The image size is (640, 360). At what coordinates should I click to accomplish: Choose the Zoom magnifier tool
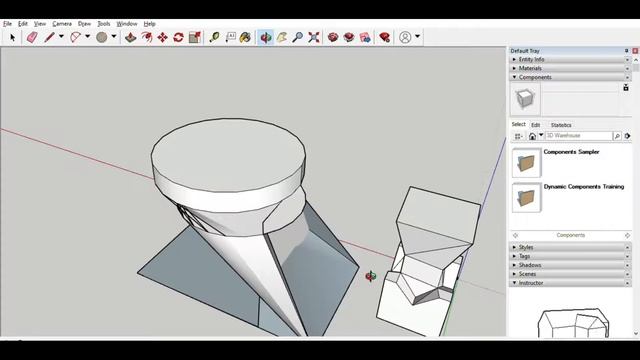point(298,38)
